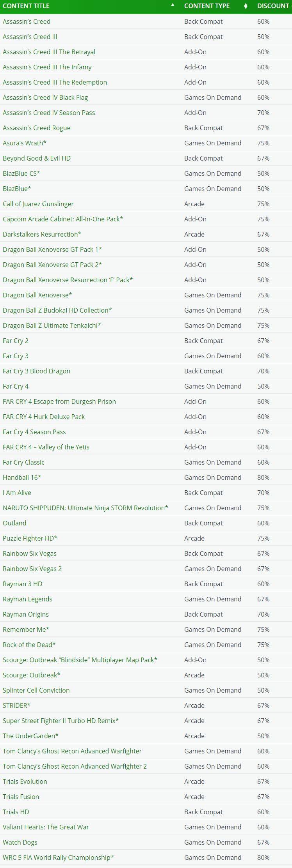The width and height of the screenshot is (292, 868).
Task: Sort table by Discount column
Action: (x=273, y=6)
